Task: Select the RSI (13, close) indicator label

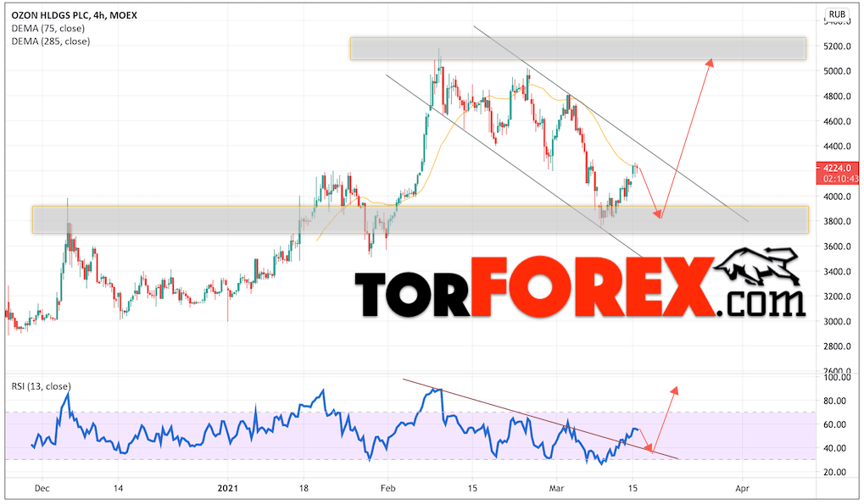Action: tap(42, 386)
